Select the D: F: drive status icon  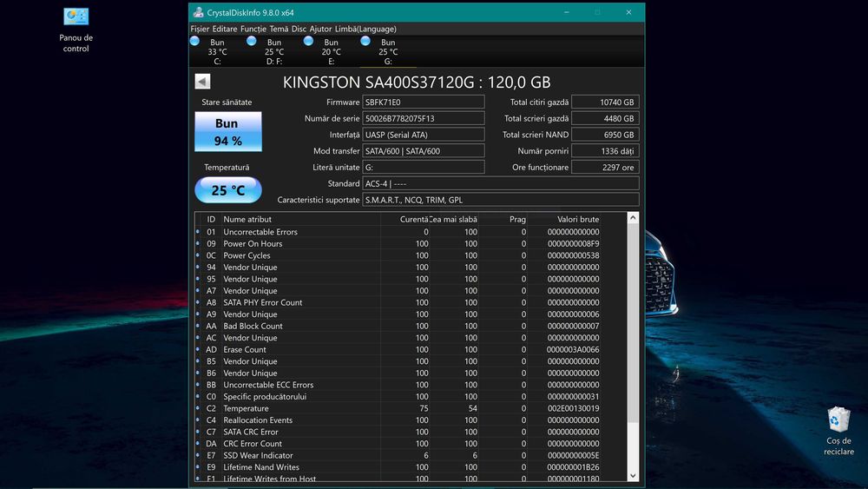tap(252, 41)
